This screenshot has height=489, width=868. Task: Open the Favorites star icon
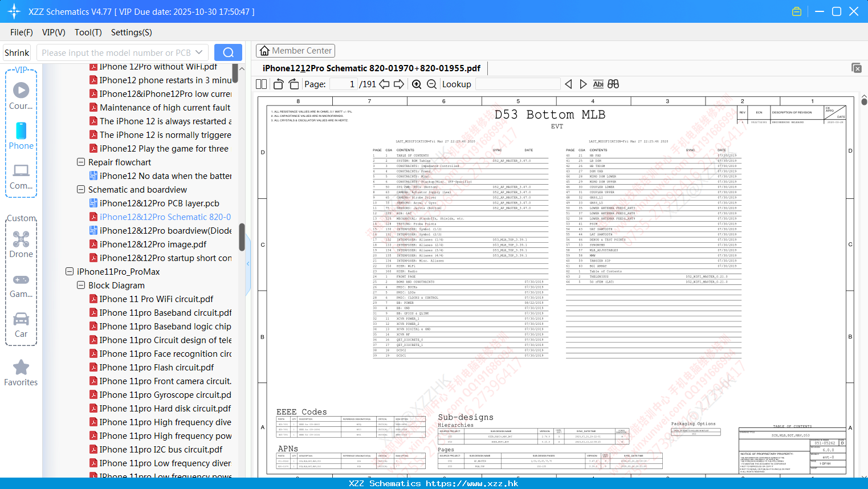pyautogui.click(x=21, y=367)
